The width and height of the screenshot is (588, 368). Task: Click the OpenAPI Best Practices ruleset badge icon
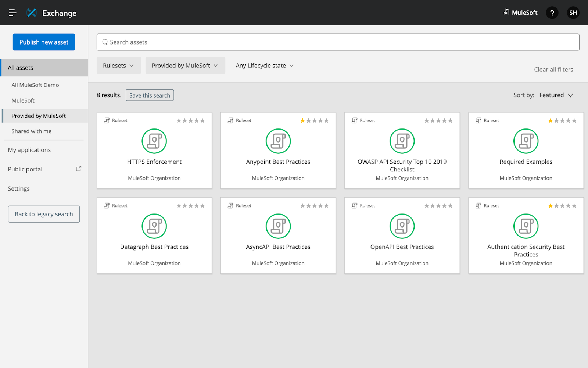pyautogui.click(x=355, y=205)
